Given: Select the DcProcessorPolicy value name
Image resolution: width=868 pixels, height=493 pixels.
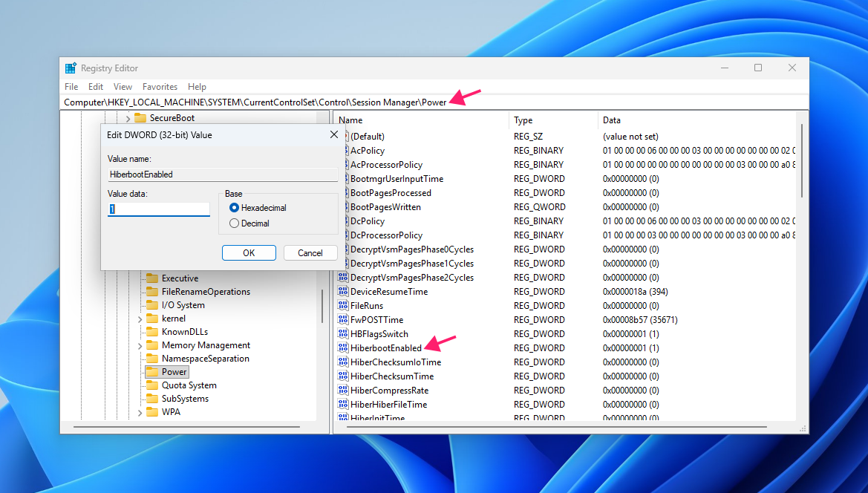Looking at the screenshot, I should (x=386, y=235).
